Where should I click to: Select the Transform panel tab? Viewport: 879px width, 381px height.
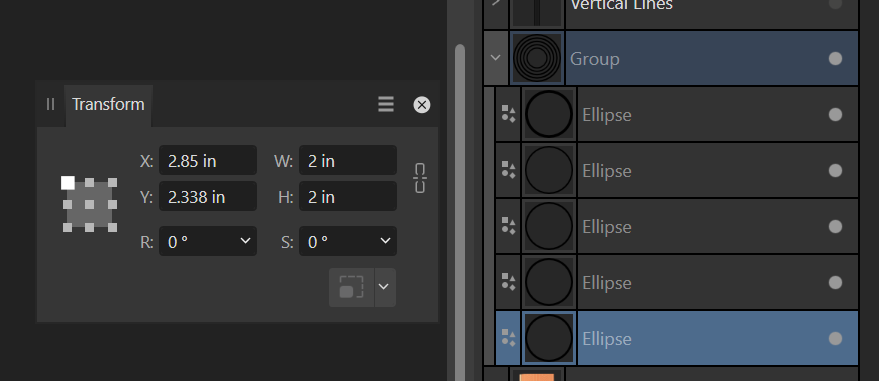point(108,105)
